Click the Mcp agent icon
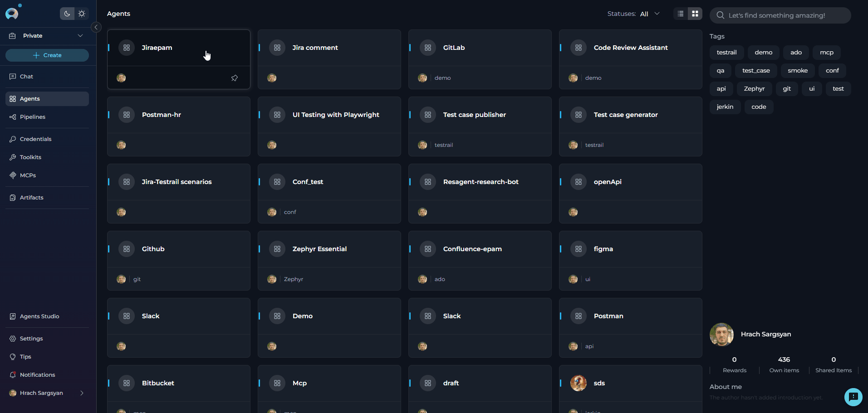868x413 pixels. coord(277,383)
